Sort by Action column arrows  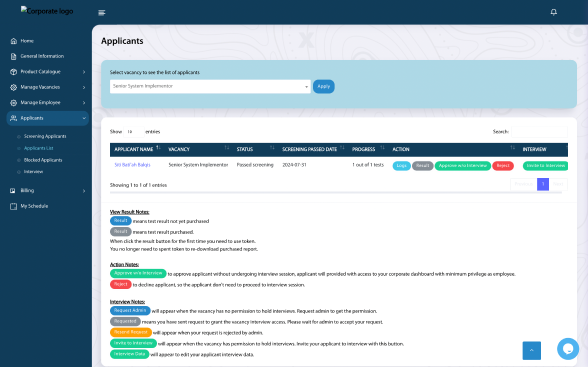click(512, 148)
